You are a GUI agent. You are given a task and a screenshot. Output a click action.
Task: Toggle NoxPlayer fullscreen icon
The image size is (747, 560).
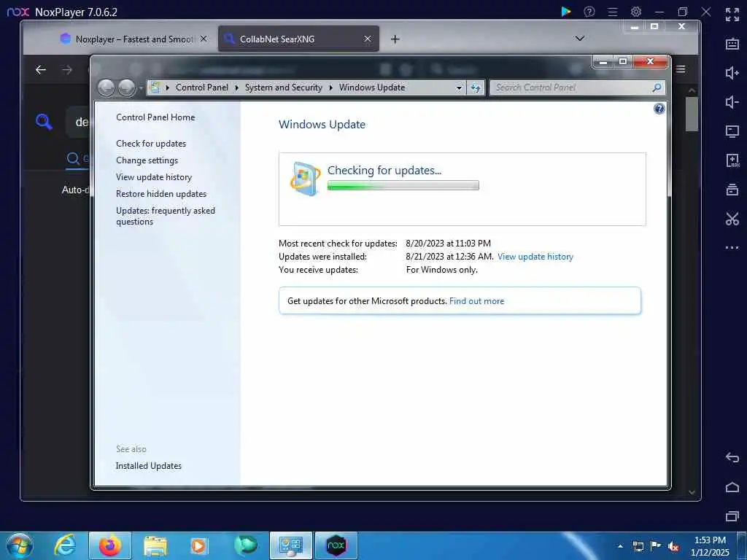[732, 15]
